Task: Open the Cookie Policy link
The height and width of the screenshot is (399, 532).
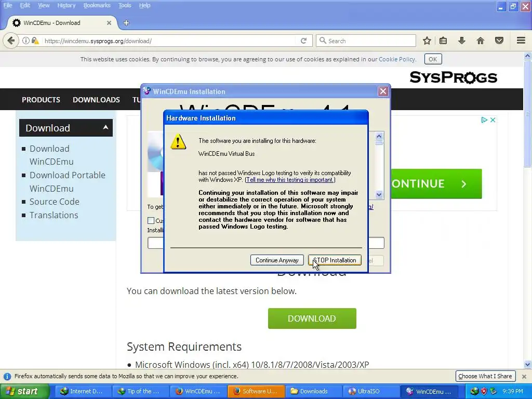Action: 396,59
